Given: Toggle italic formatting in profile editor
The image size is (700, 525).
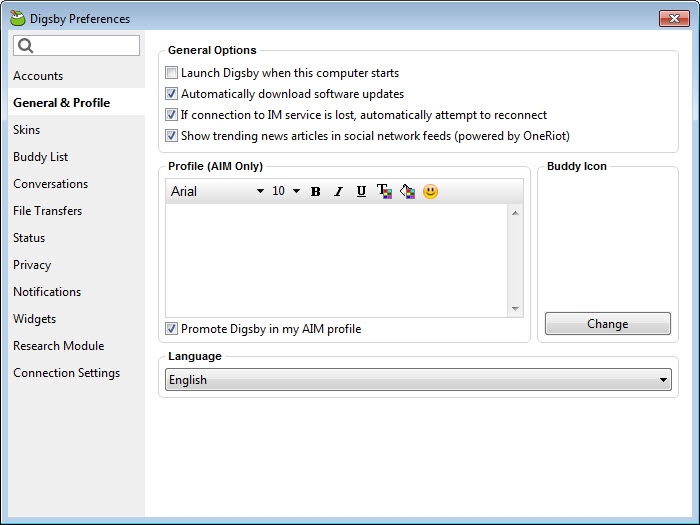Looking at the screenshot, I should pos(338,192).
